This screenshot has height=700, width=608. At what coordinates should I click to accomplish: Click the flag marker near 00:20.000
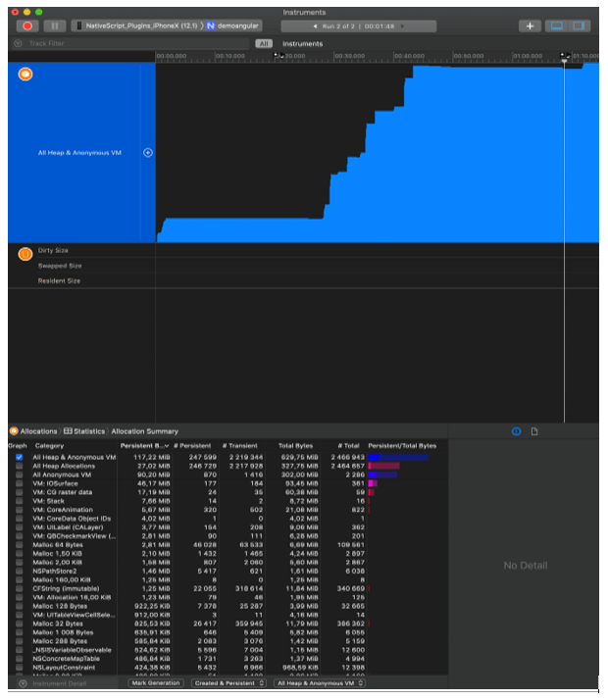coord(279,56)
